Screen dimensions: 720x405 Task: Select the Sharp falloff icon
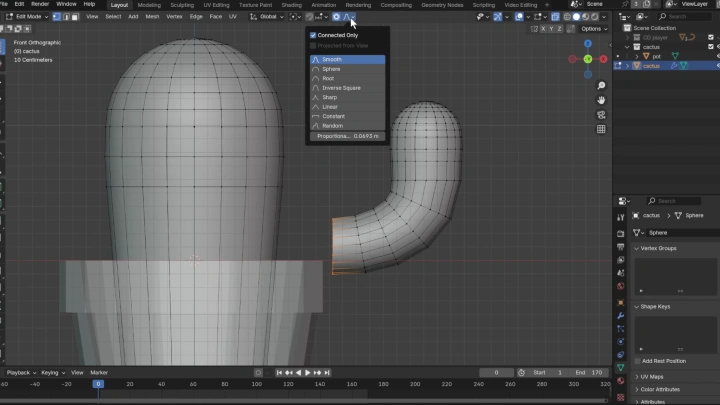315,97
